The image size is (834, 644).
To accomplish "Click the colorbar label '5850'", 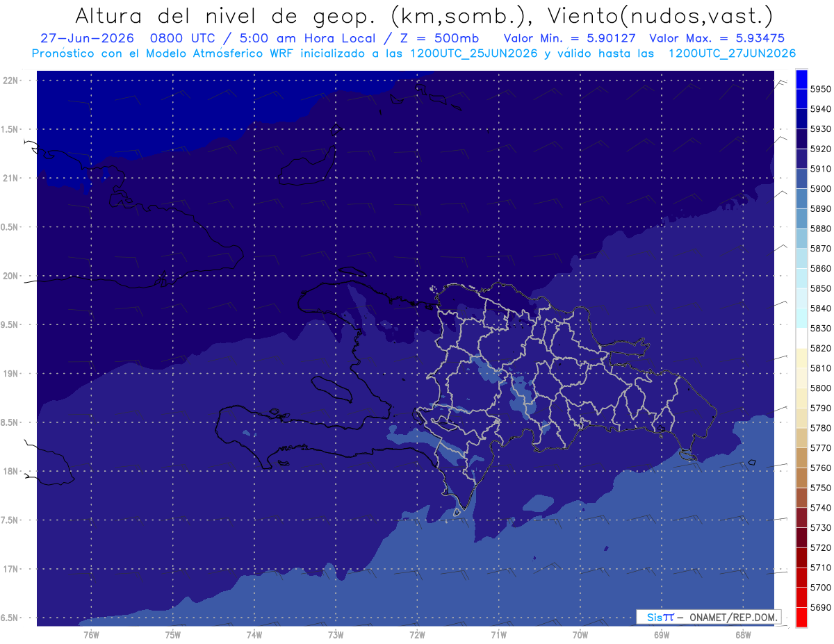I will point(821,288).
